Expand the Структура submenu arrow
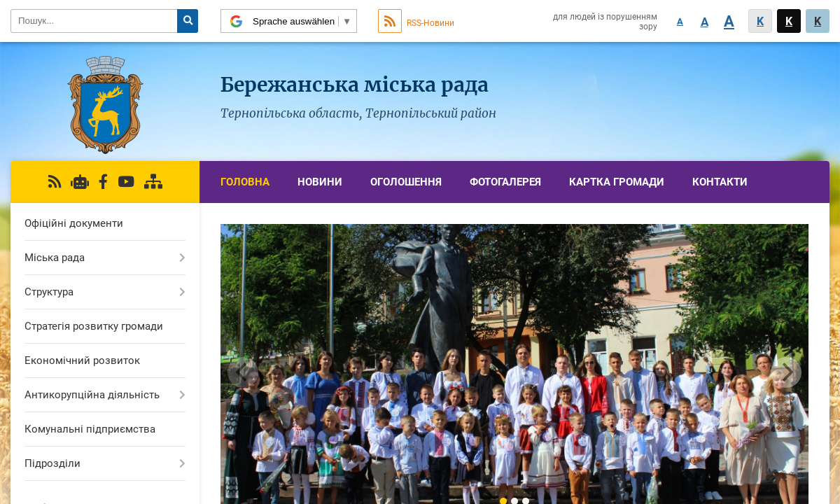Screen dimensions: 840x504 182,292
